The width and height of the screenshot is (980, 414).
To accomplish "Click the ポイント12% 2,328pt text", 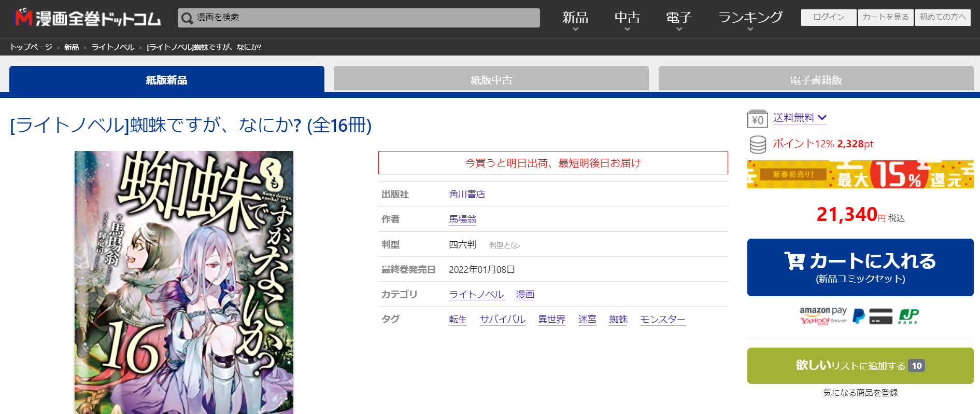I will (x=823, y=144).
